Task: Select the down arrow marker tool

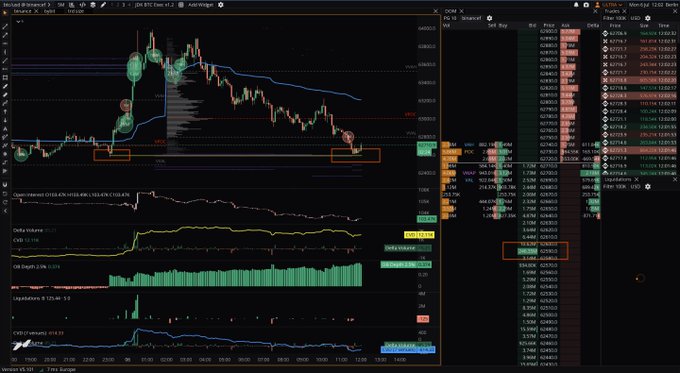Action: click(5, 120)
